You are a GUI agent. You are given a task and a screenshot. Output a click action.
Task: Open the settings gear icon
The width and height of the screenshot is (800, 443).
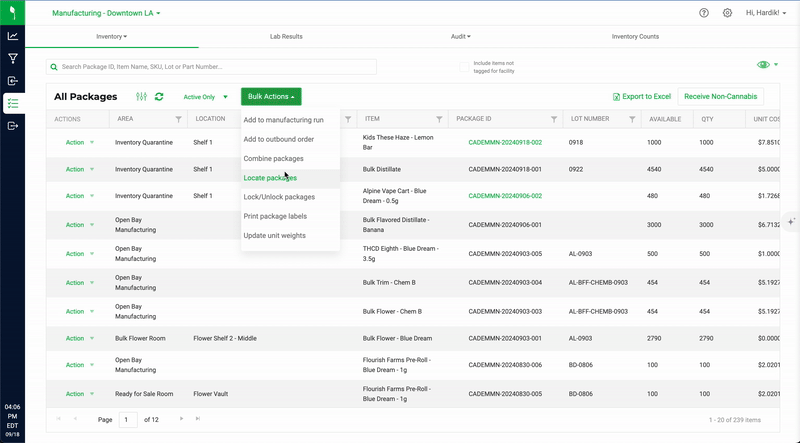[x=727, y=13]
